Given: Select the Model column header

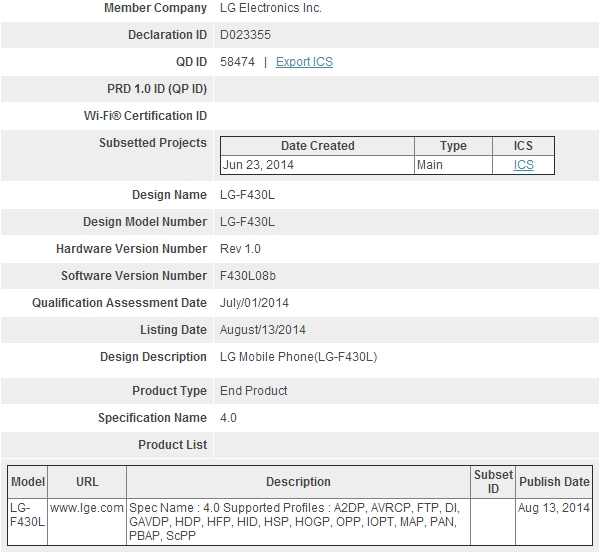Looking at the screenshot, I should tap(28, 482).
